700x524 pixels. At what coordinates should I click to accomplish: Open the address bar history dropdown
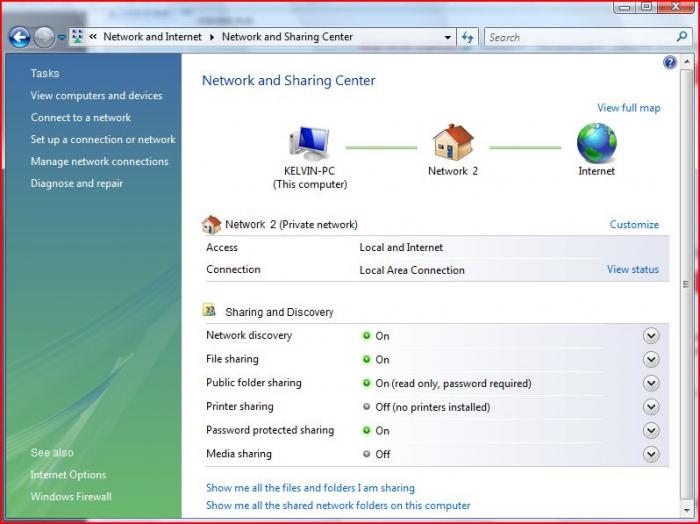pos(447,37)
